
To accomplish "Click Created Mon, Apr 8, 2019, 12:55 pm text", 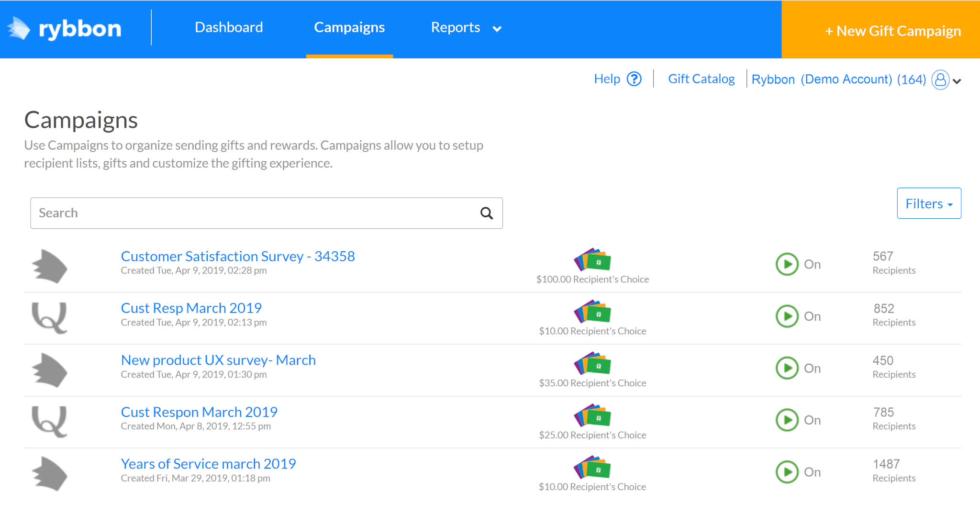I will click(196, 426).
